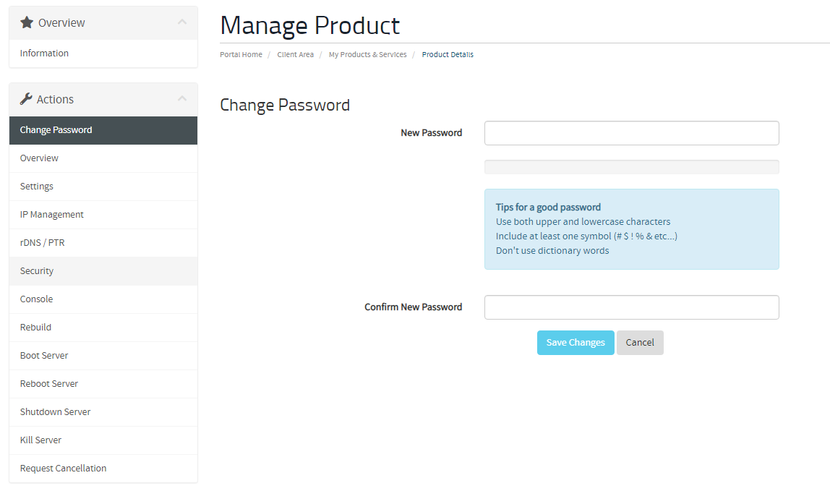Click the New Password input field
830x504 pixels.
point(631,133)
